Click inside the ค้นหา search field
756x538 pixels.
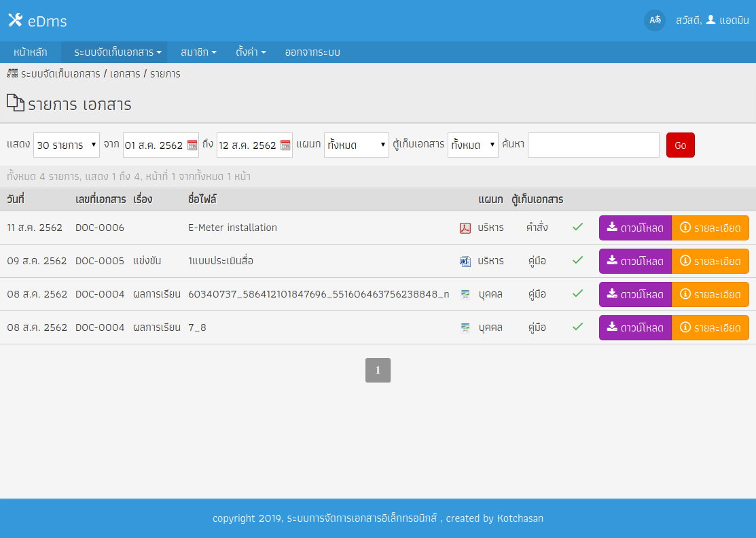pyautogui.click(x=593, y=145)
